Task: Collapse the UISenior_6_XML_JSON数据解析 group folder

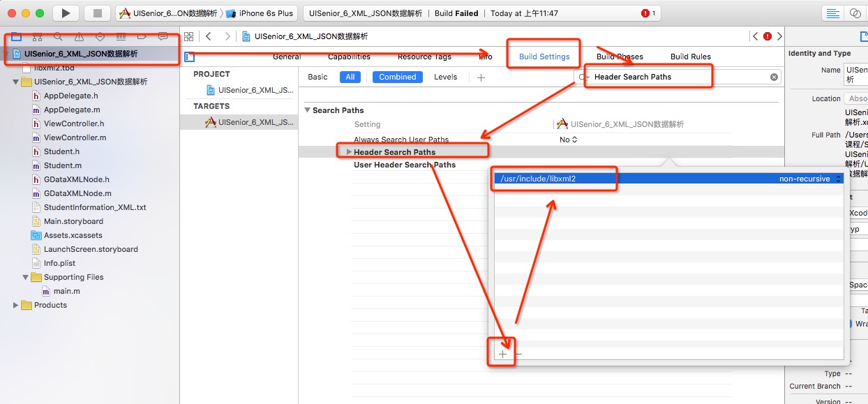Action: click(17, 82)
